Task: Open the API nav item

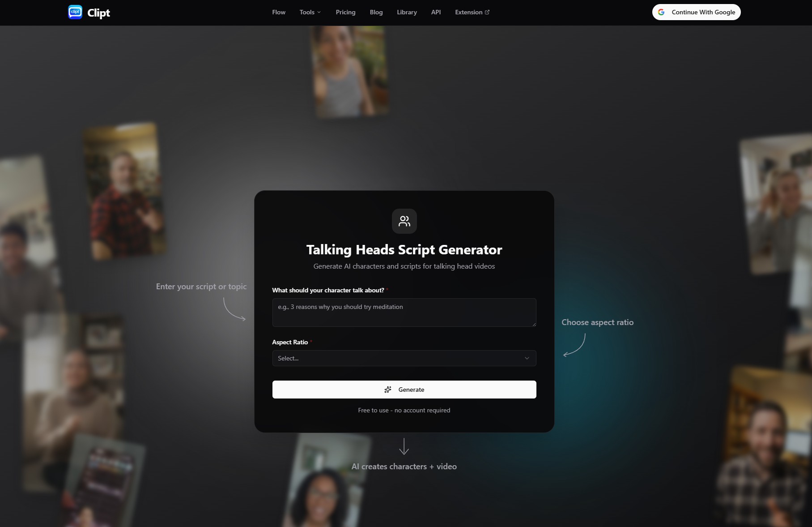Action: tap(436, 12)
